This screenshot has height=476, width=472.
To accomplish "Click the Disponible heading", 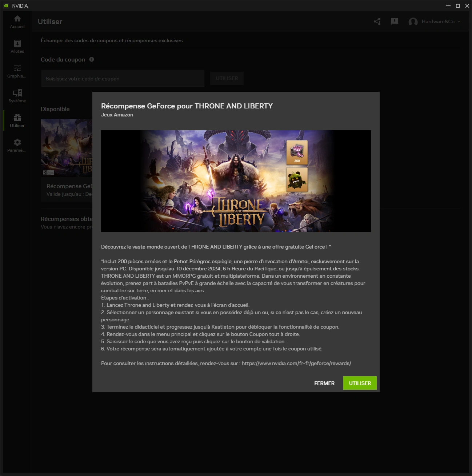I will (55, 109).
